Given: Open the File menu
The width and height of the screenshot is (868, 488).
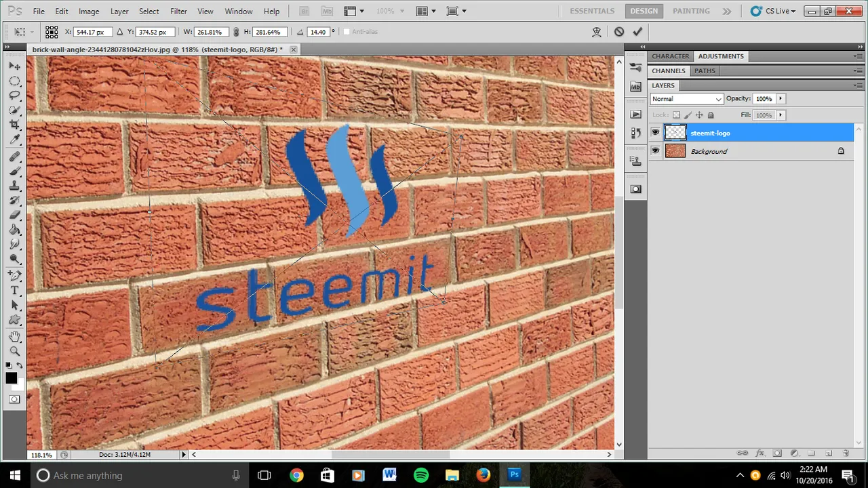Looking at the screenshot, I should click(39, 12).
